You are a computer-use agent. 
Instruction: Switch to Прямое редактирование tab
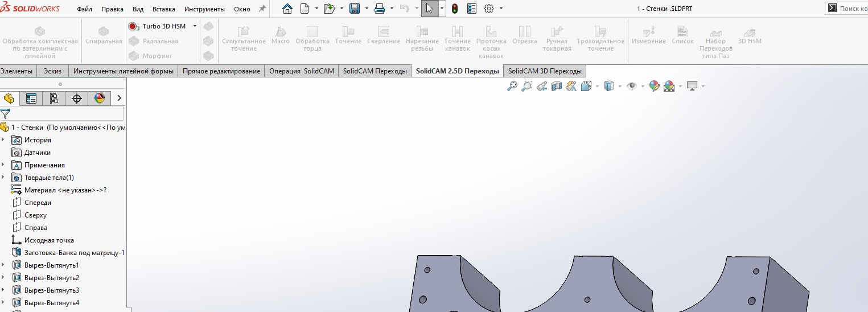tap(221, 71)
